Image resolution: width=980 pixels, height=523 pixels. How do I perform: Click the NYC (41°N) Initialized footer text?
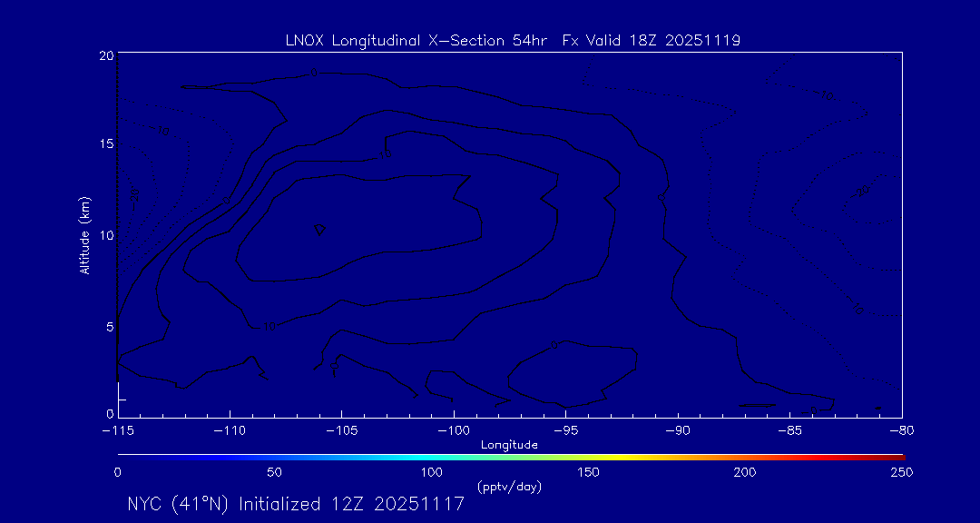click(x=296, y=504)
